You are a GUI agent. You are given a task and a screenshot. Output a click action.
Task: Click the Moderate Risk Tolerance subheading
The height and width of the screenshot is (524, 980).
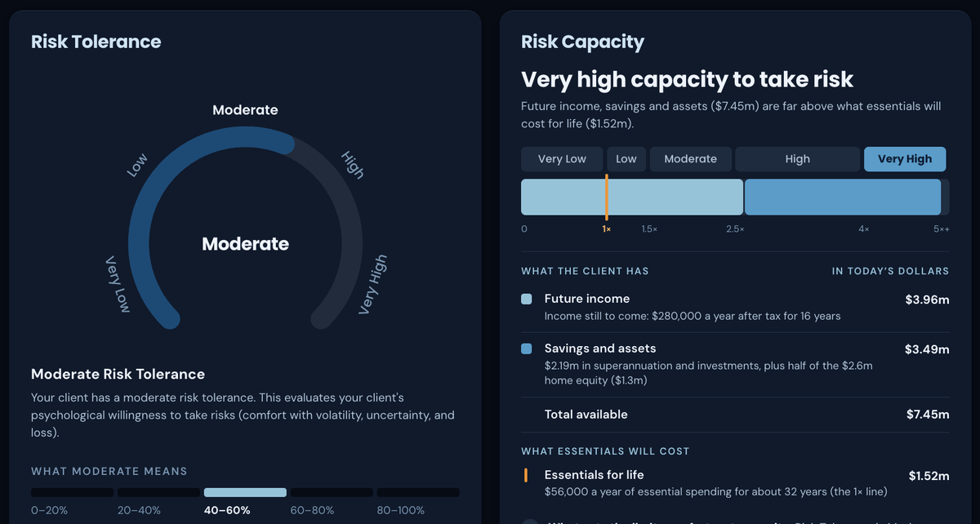tap(118, 374)
